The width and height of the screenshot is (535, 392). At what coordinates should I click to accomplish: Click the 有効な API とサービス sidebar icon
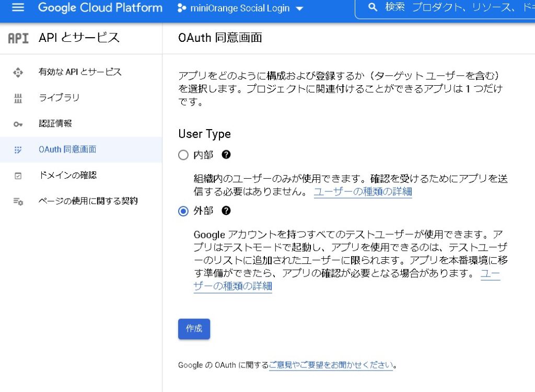pyautogui.click(x=18, y=72)
